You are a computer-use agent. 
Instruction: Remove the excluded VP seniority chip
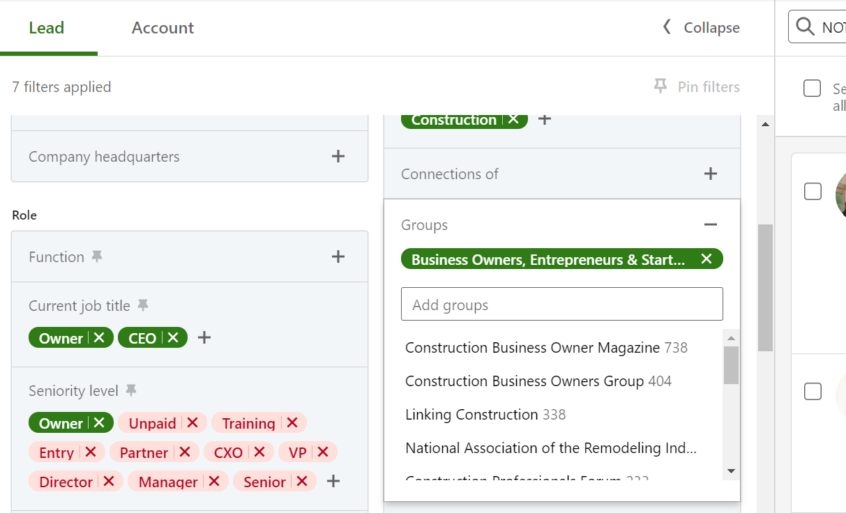click(x=323, y=452)
